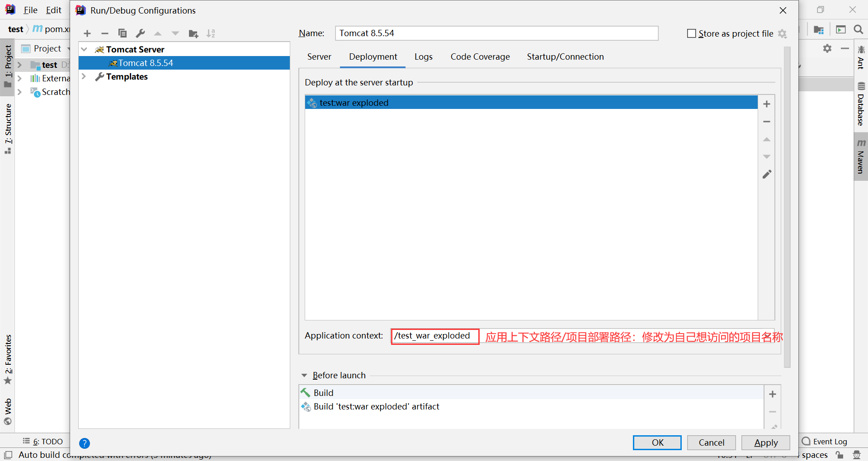Open Maven tool window sidebar tab
868x461 pixels.
point(861,156)
